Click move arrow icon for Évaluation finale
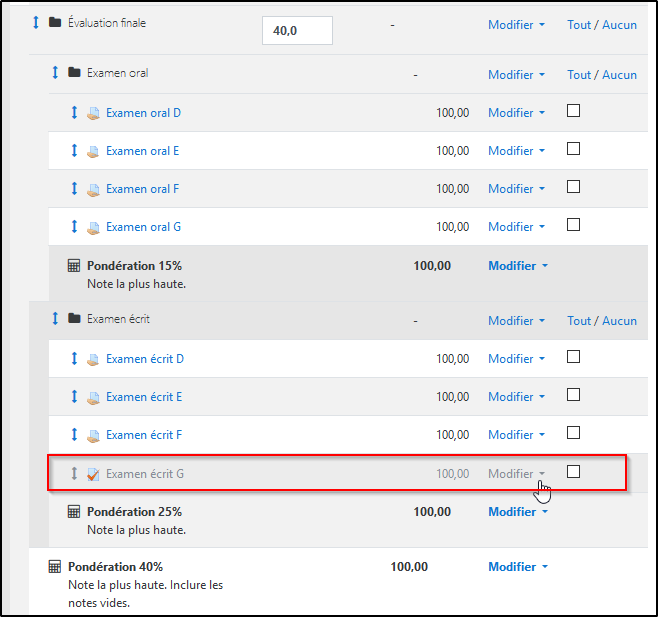658x617 pixels. click(x=36, y=22)
